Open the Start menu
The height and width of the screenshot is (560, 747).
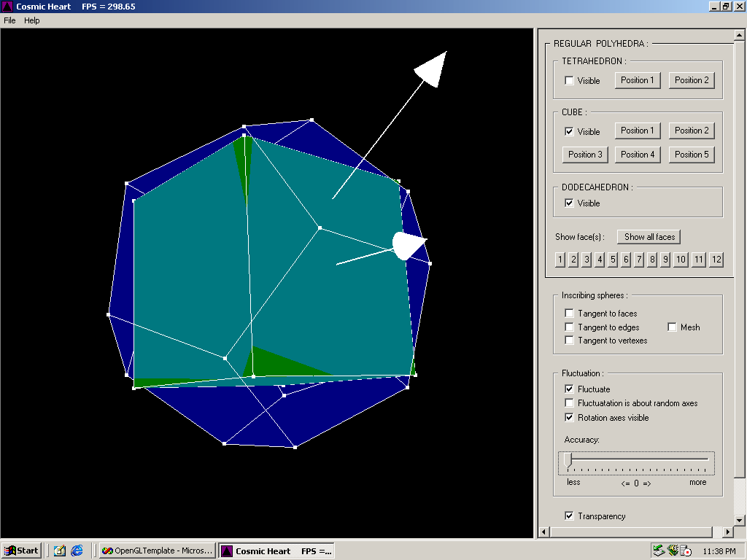pyautogui.click(x=21, y=551)
